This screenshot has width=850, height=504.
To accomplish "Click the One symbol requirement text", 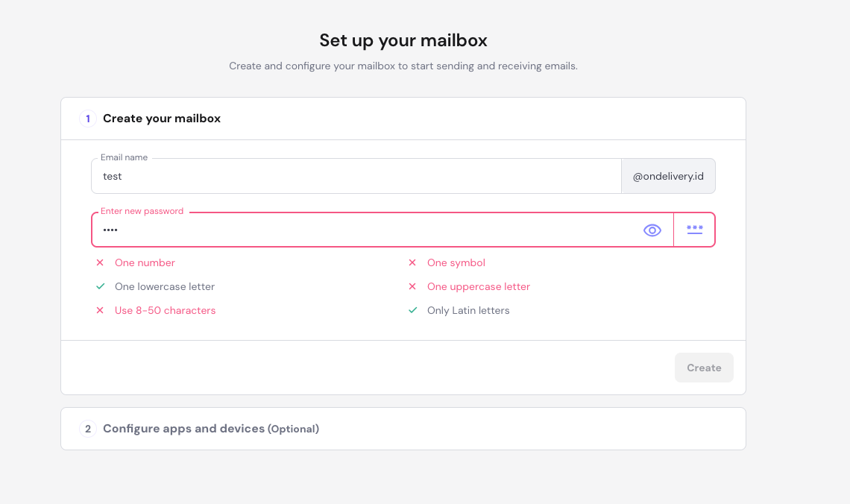I will 456,262.
